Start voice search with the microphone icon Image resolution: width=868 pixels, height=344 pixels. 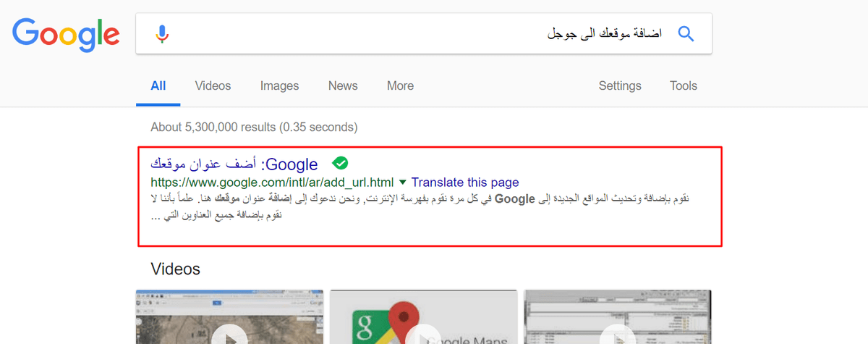click(x=162, y=34)
